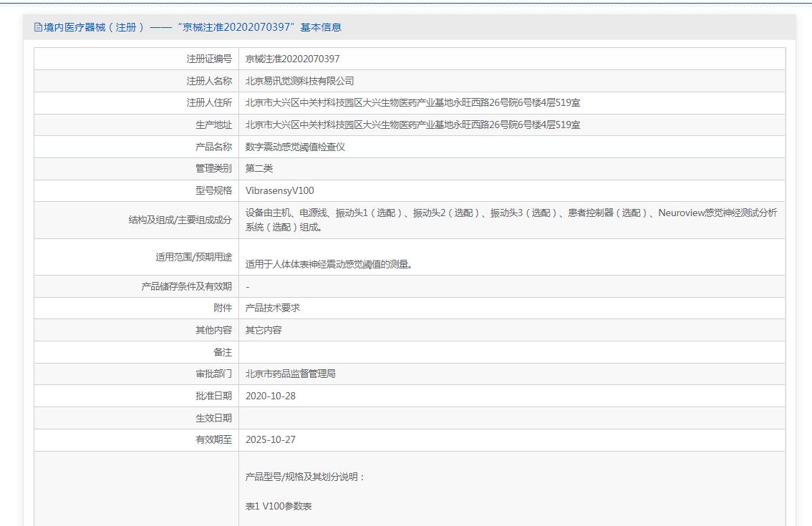Select product name 数字震动感觉阈值检查仪
Viewport: 812px width, 526px height.
click(x=295, y=147)
